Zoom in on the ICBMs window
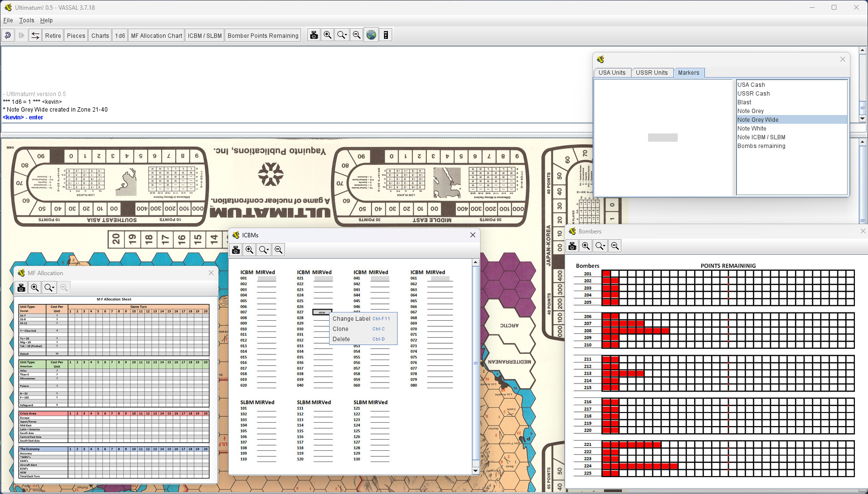868x494 pixels. 250,250
